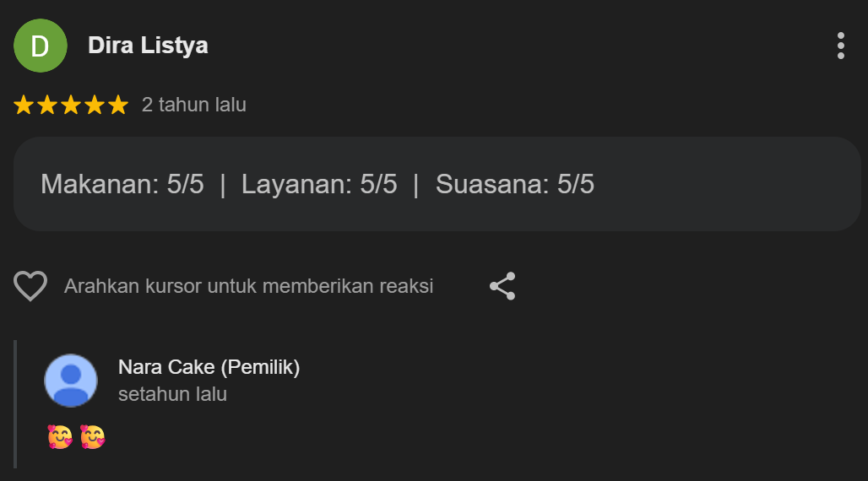Click the second gold rating star
868x481 pixels.
[x=47, y=105]
